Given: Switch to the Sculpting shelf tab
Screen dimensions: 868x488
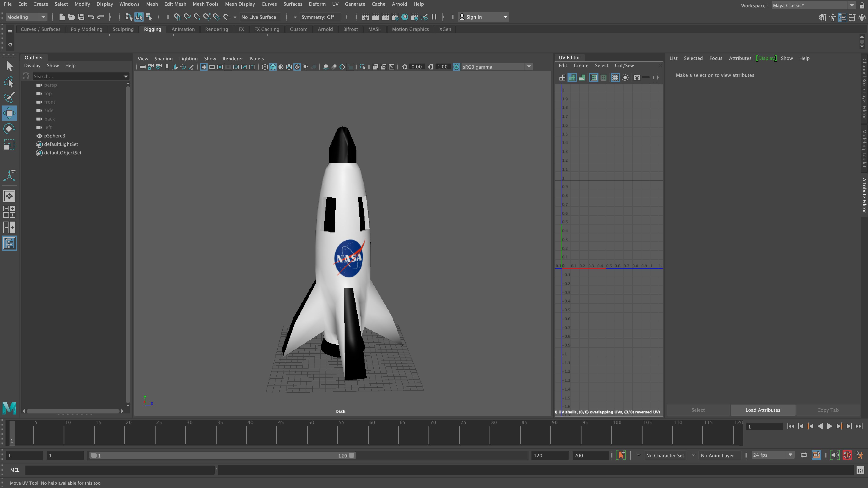Looking at the screenshot, I should click(x=123, y=29).
